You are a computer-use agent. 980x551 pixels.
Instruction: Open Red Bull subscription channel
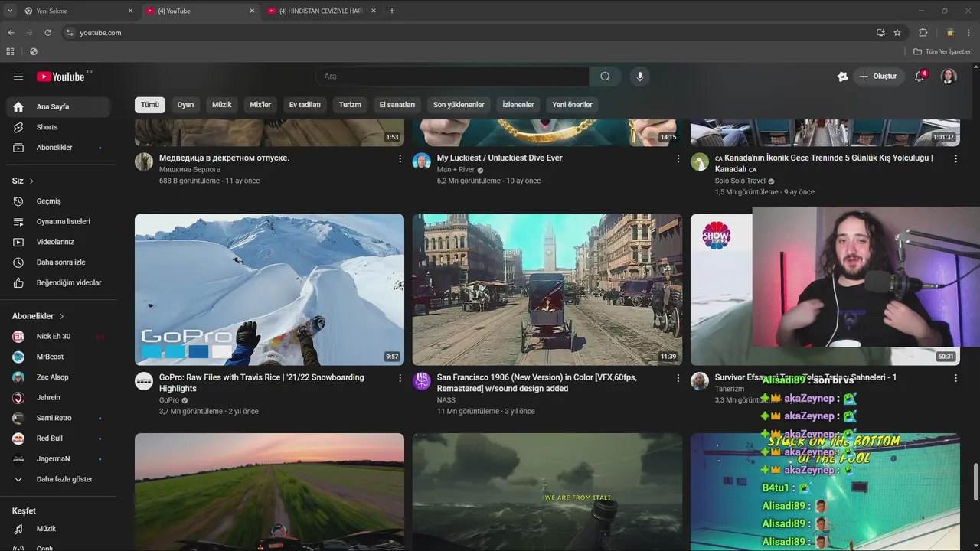click(58, 439)
